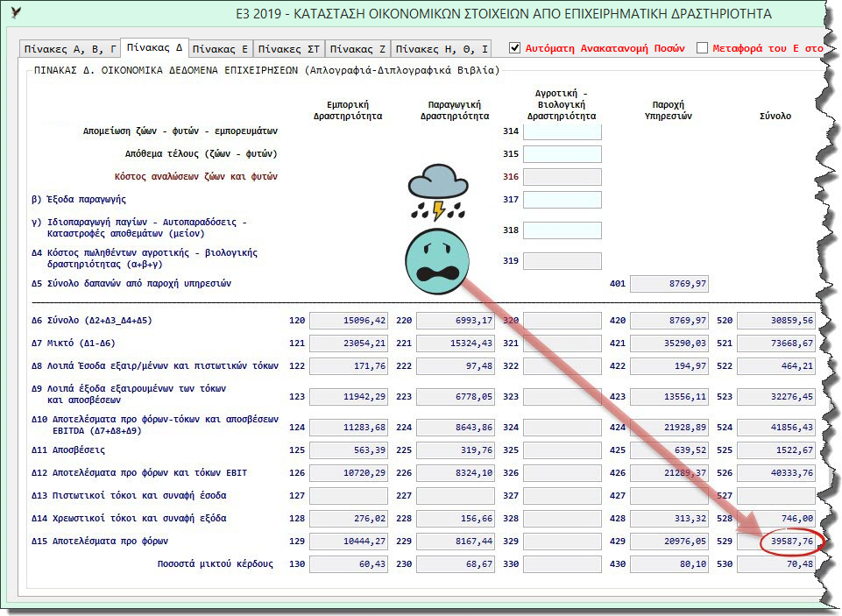The width and height of the screenshot is (842, 616).
Task: Select the Πίνακας Δ tab
Action: point(154,47)
